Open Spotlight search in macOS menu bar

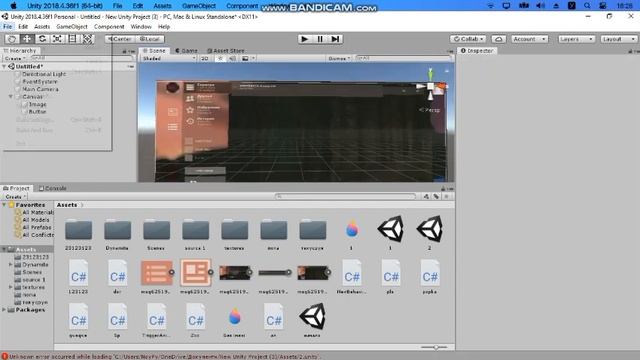coord(587,6)
